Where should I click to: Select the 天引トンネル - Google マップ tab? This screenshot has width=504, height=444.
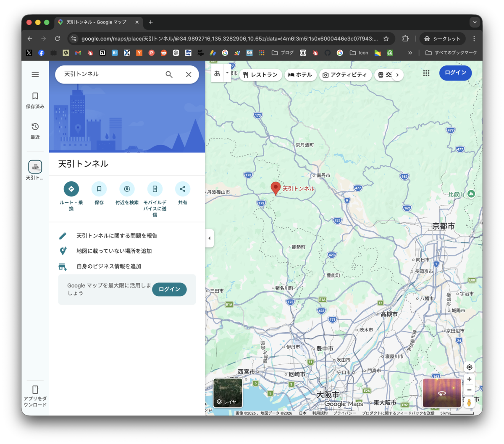[x=99, y=22]
